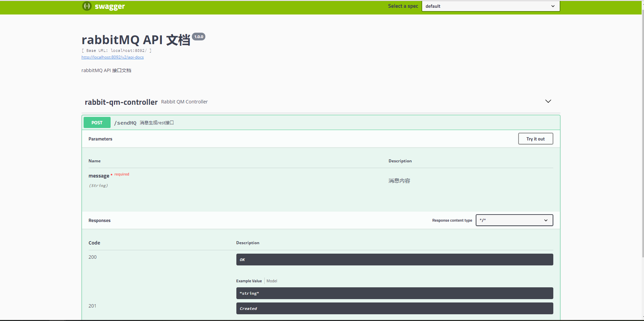Switch to the Model tab

pos(272,281)
